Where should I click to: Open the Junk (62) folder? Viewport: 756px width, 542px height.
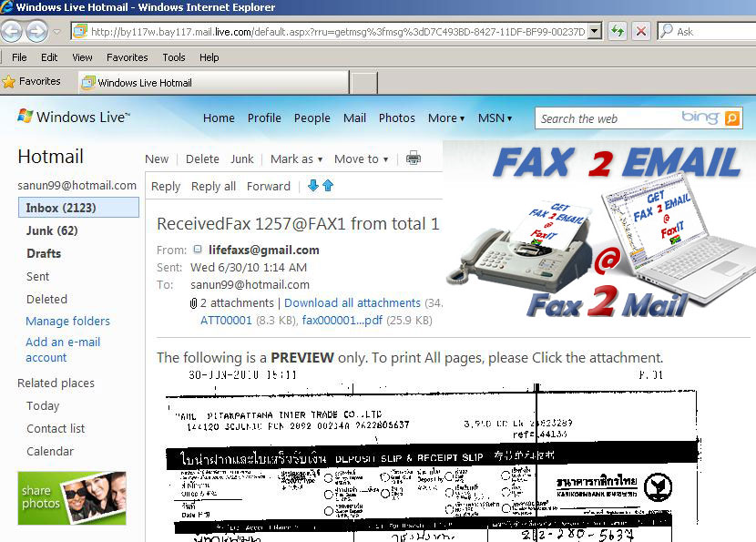pos(52,230)
